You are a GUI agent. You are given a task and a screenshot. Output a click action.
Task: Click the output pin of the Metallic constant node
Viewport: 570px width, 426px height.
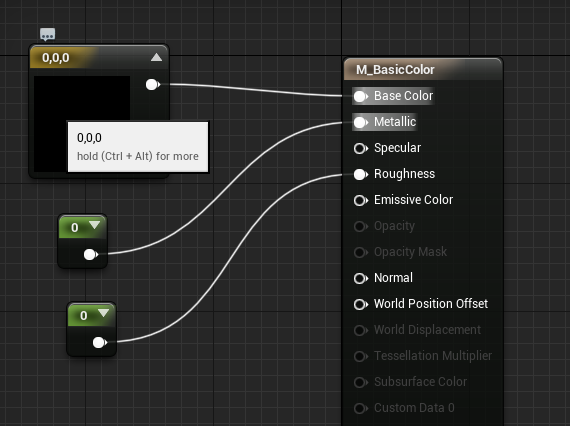tap(91, 254)
